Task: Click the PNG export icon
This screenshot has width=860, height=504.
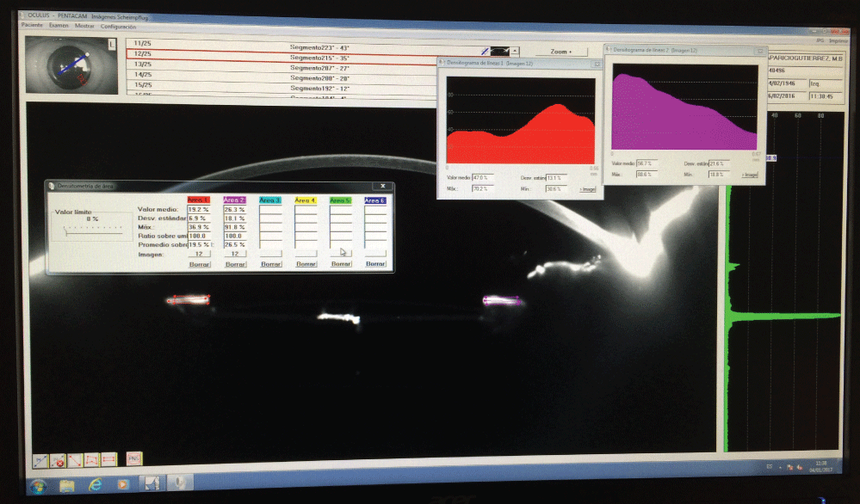Action: 133,458
